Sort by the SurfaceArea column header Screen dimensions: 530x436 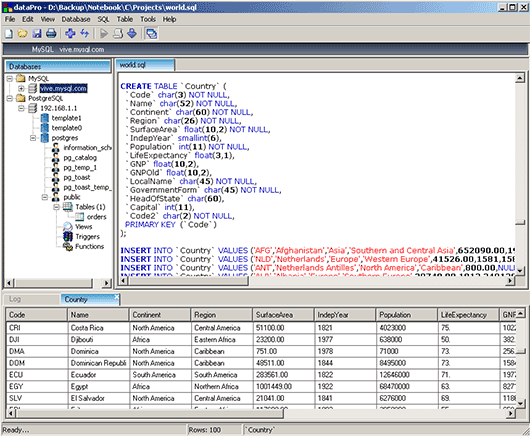point(283,315)
